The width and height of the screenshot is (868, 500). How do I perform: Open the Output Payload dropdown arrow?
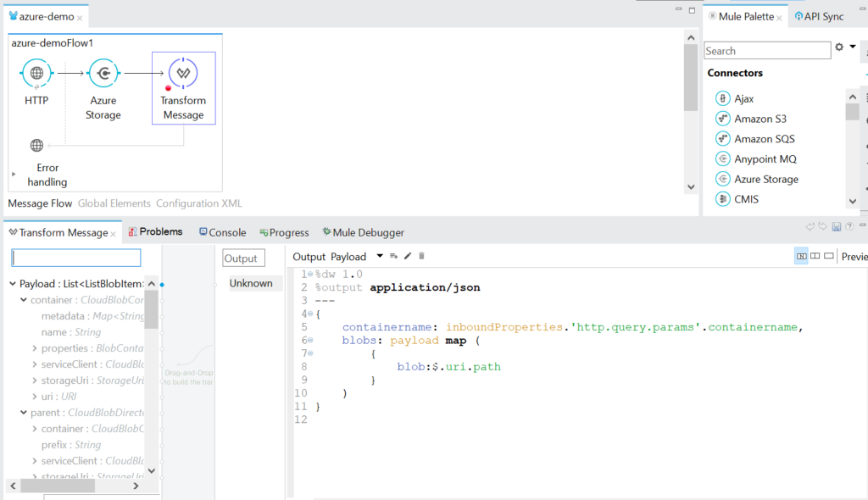pos(380,255)
